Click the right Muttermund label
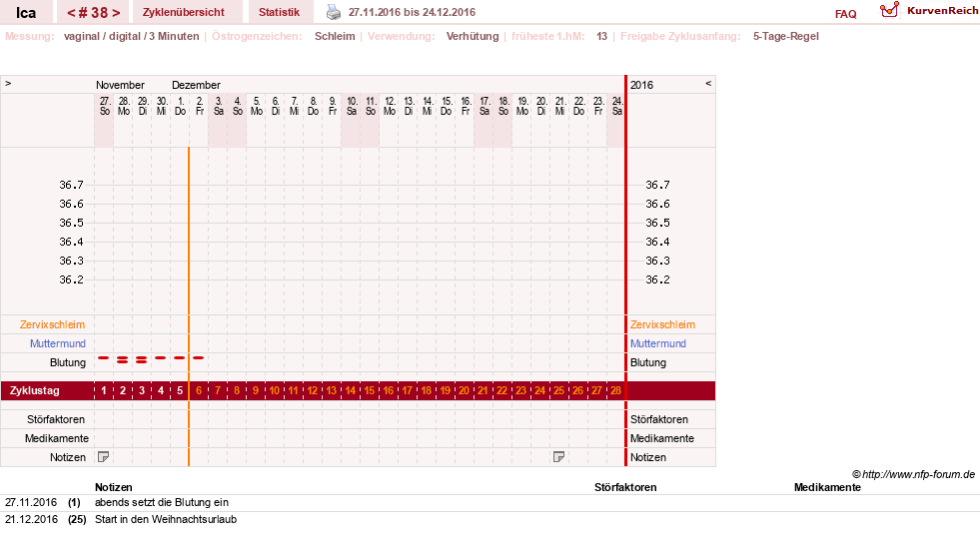 [658, 343]
